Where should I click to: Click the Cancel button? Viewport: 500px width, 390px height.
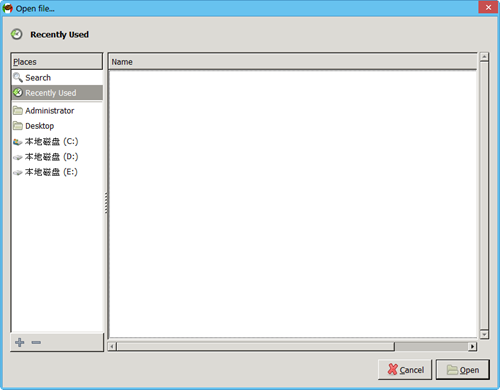pos(405,370)
